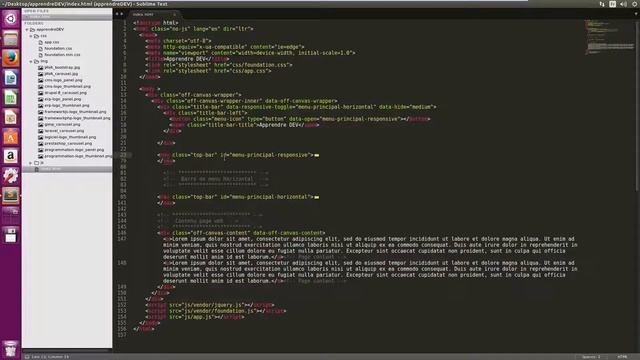Viewport: 640px width, 360px height.
Task: Collapse the apprendreDEV project folder
Action: click(27, 29)
